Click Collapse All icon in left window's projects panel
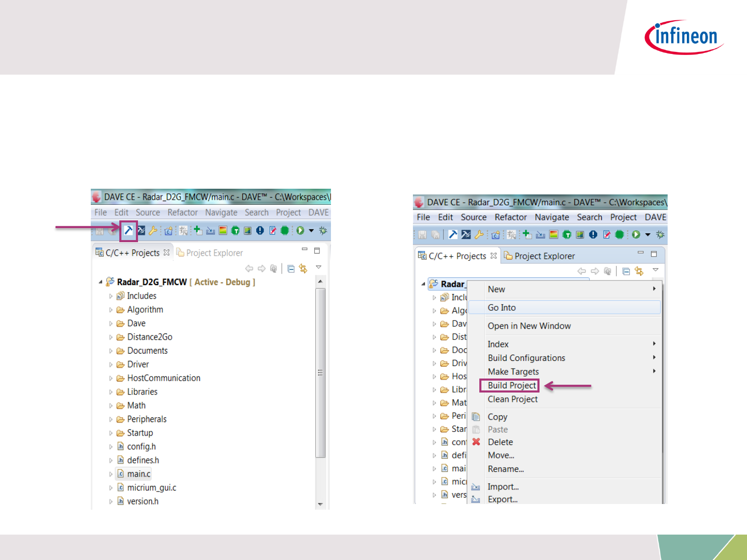The height and width of the screenshot is (560, 747). coord(291,269)
